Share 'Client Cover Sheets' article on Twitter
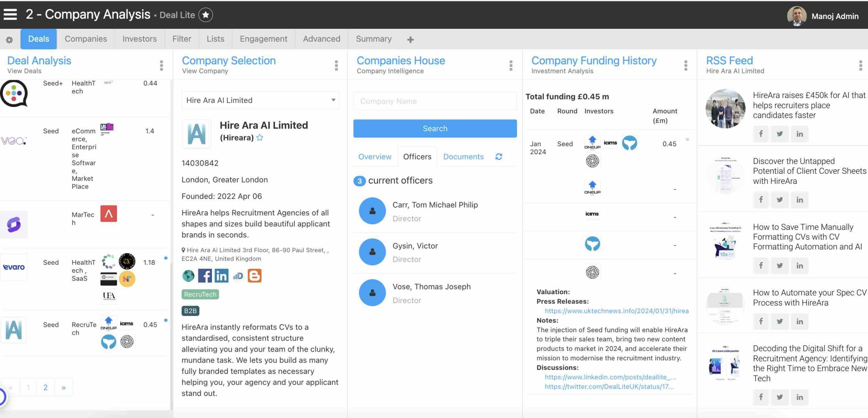This screenshot has height=418, width=868. point(780,200)
